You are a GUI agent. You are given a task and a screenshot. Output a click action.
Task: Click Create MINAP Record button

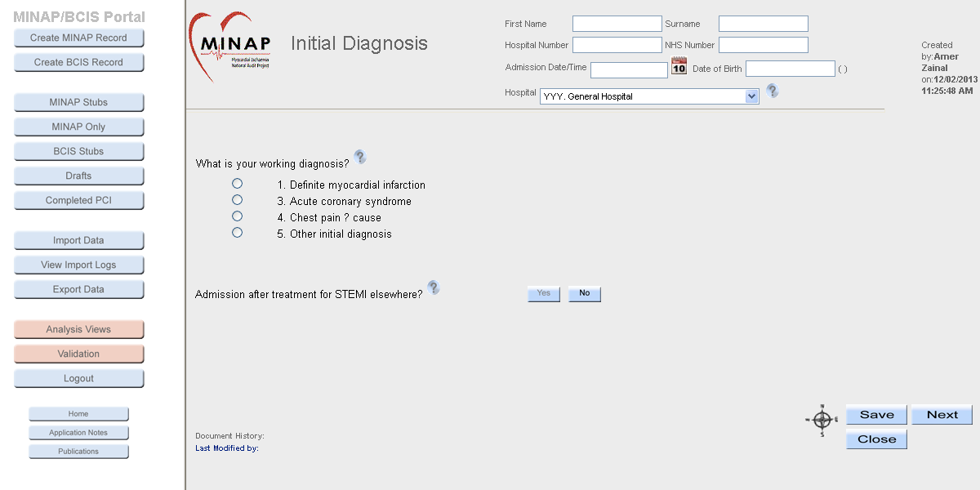[79, 38]
